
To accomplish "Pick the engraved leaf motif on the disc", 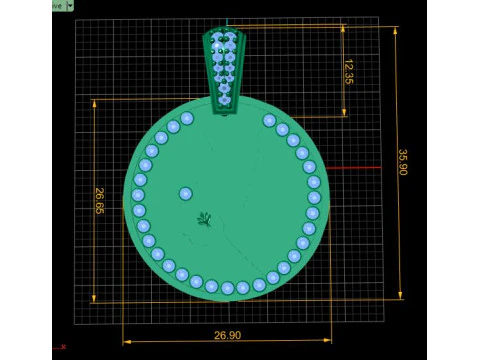I will click(x=204, y=220).
